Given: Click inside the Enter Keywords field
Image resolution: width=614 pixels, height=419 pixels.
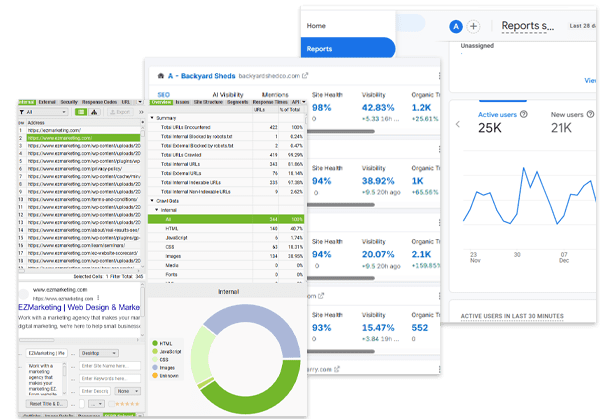Looking at the screenshot, I should coord(110,379).
